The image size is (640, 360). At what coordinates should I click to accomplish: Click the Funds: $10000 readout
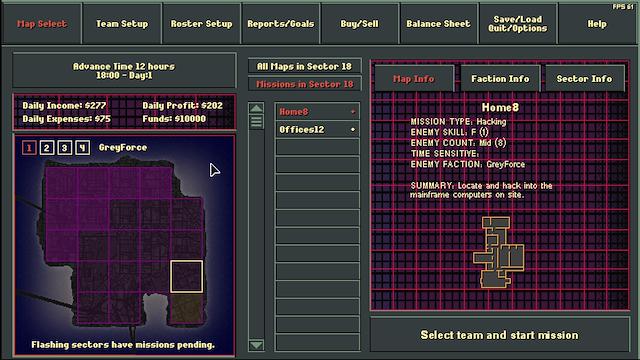point(174,119)
